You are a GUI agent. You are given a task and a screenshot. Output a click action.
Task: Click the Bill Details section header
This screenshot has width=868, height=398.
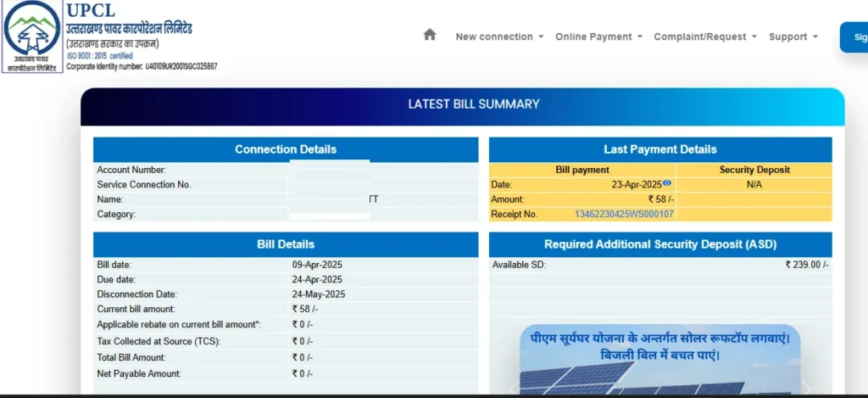286,244
